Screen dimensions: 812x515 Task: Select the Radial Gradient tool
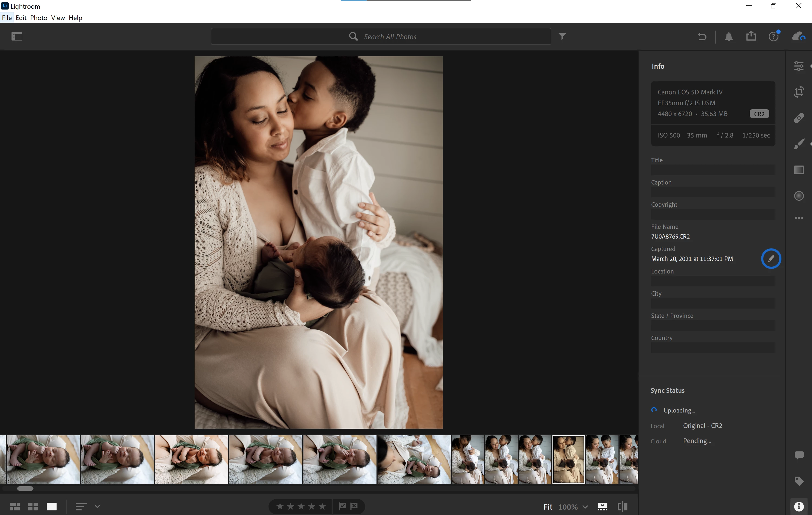pos(798,196)
